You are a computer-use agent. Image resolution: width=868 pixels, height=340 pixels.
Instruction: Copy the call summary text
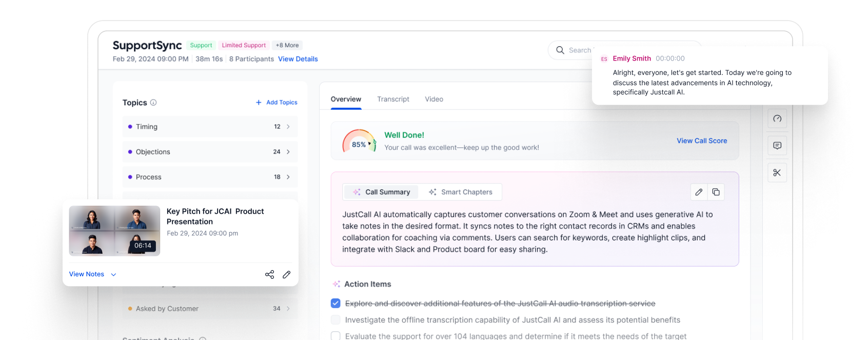click(x=716, y=192)
